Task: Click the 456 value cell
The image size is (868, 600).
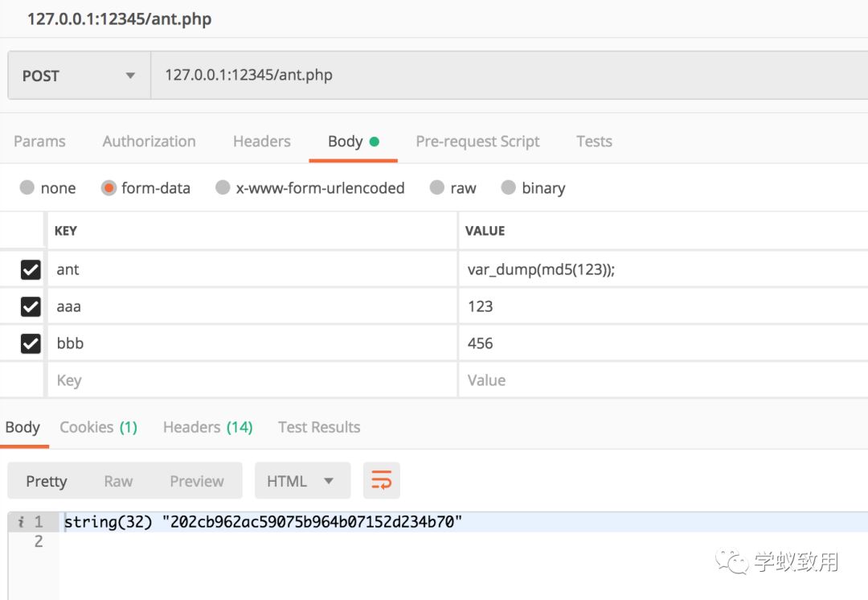Action: [664, 343]
